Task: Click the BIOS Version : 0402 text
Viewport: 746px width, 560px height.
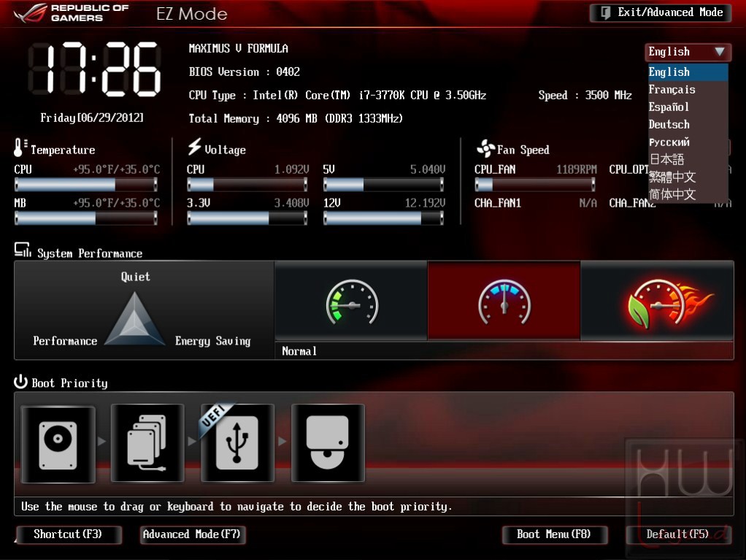Action: (x=244, y=72)
